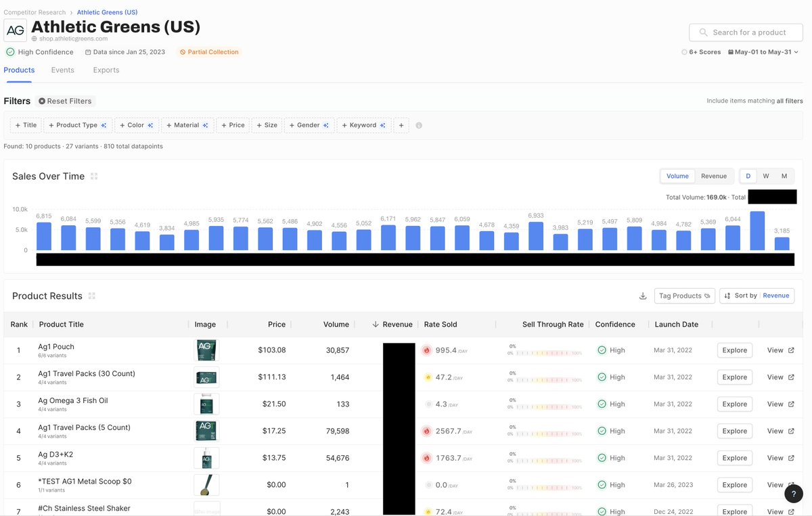The image size is (812, 516).
Task: Switch to the Events tab
Action: pyautogui.click(x=62, y=70)
